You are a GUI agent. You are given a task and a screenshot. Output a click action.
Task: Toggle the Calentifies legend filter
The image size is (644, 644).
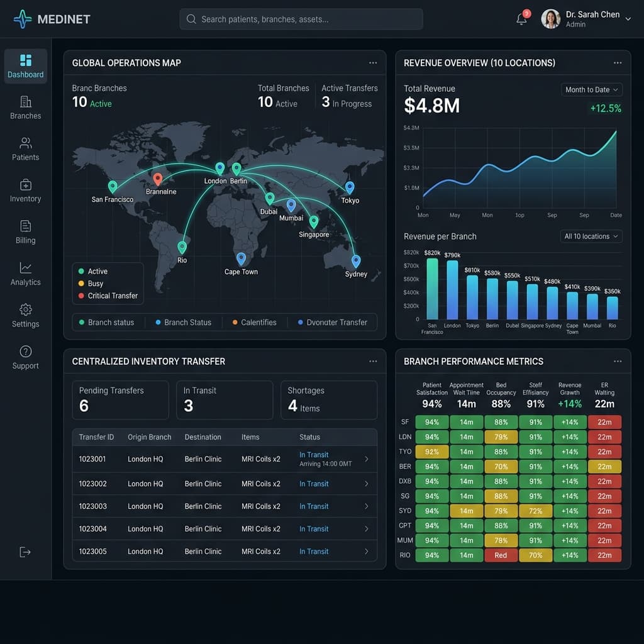[255, 323]
